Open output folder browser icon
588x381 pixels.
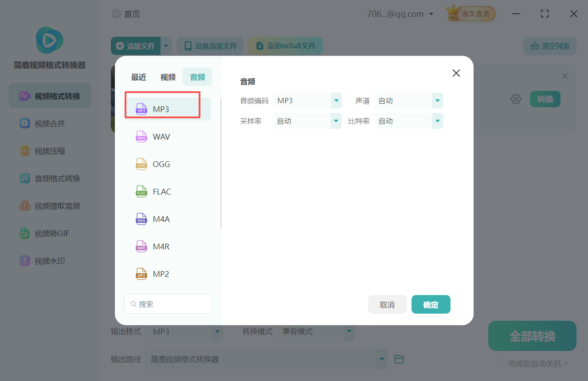399,359
